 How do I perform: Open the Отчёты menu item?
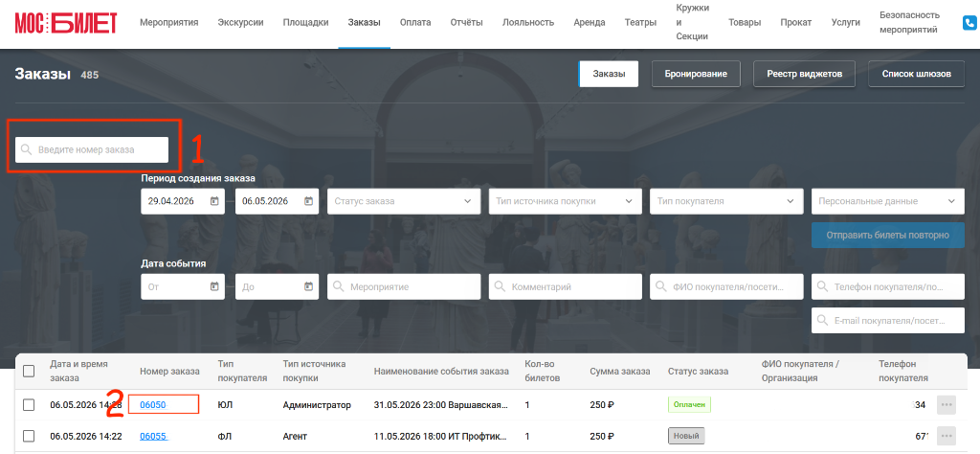pos(466,23)
